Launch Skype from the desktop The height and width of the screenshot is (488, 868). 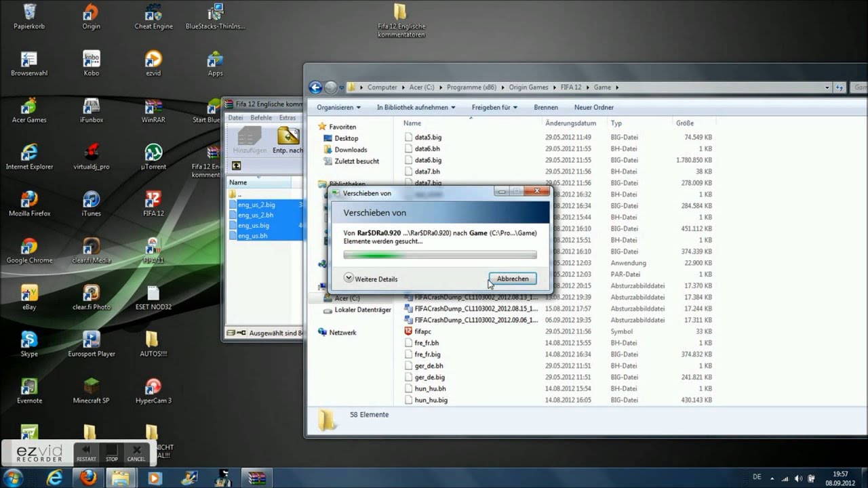29,344
